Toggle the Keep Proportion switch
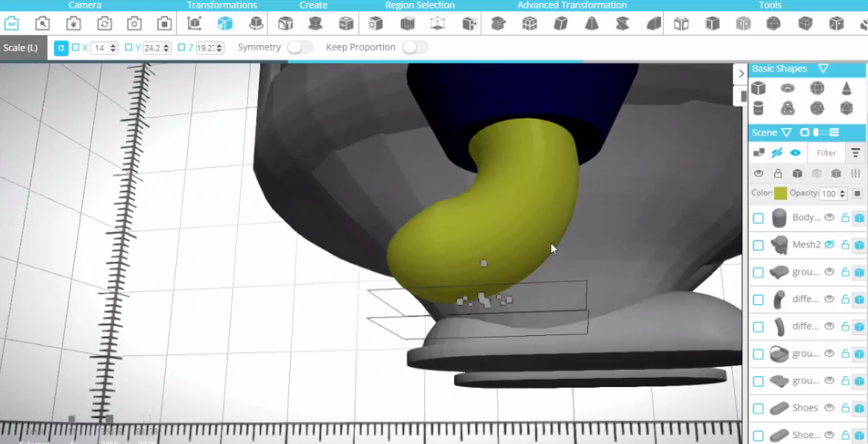 tap(416, 47)
